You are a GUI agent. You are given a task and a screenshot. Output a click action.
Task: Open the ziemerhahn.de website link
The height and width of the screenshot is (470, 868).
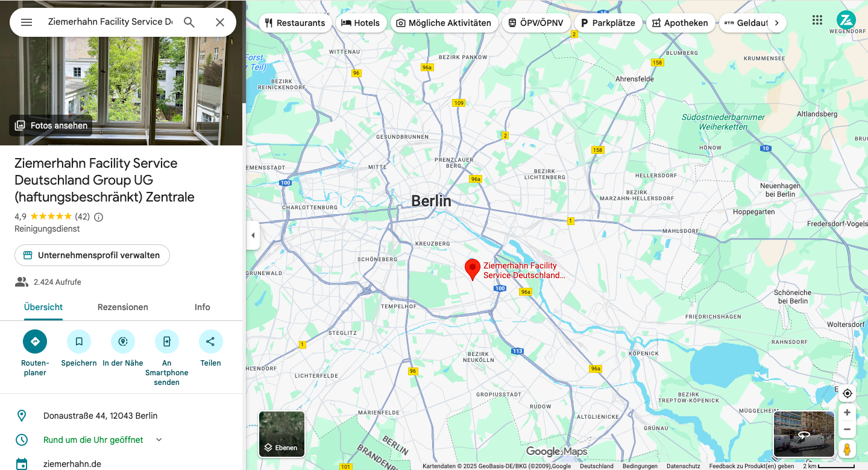(72, 464)
